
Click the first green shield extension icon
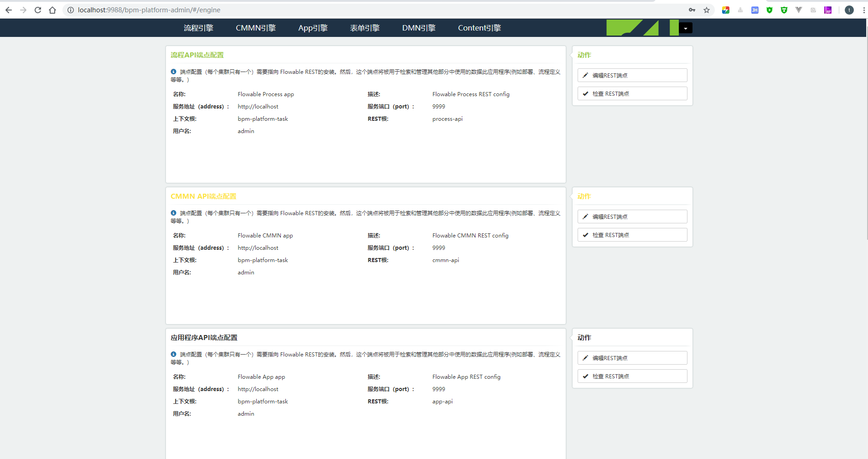click(770, 10)
